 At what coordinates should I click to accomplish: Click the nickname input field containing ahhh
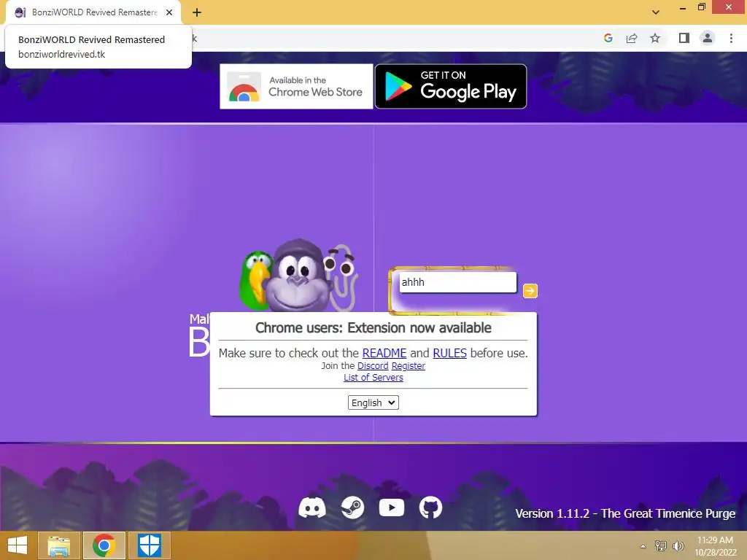(458, 282)
